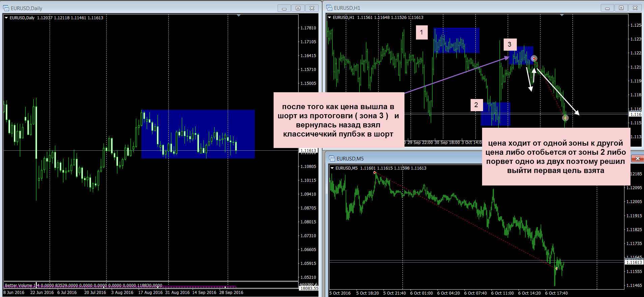Click the EURUSD,H1 window title text
Image resolution: width=644 pixels, height=297 pixels.
point(347,8)
